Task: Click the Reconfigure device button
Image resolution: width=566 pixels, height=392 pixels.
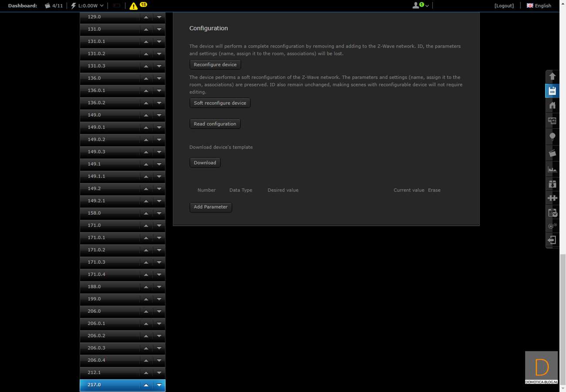Action: [215, 64]
